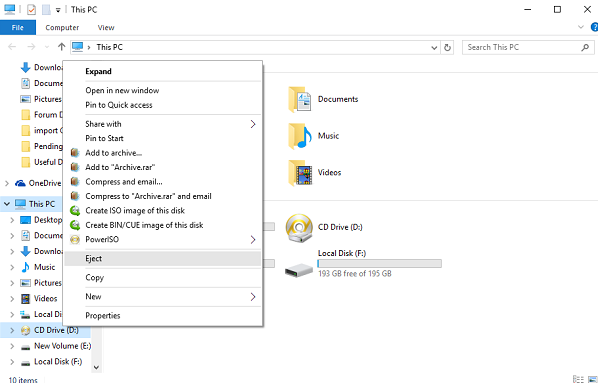The width and height of the screenshot is (598, 383).
Task: Select Local Disk (F:) in navigation tree
Action: 51,362
